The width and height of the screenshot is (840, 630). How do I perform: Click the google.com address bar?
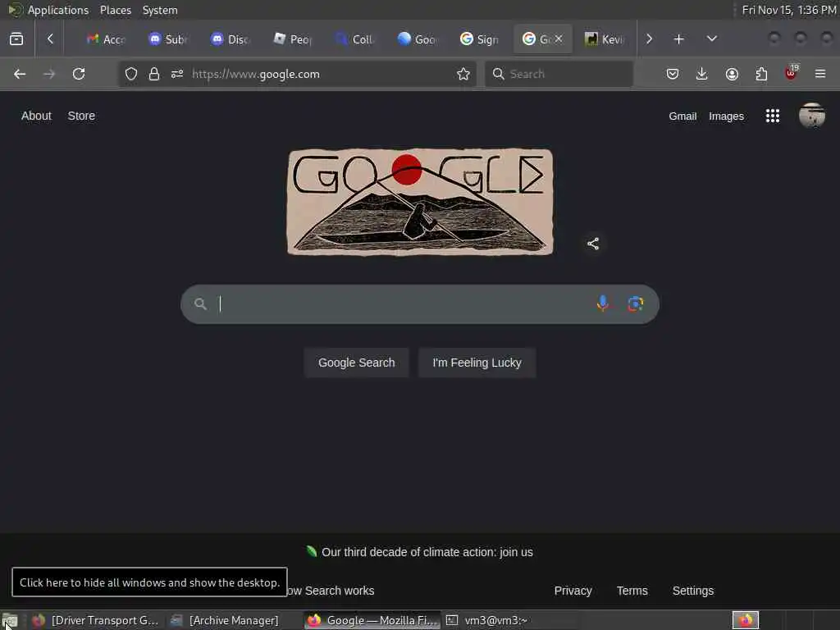297,74
